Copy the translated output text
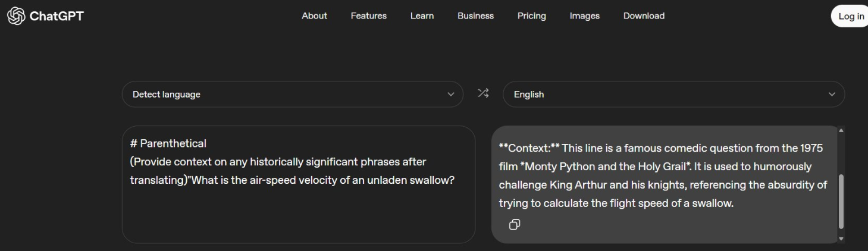Image resolution: width=868 pixels, height=251 pixels. [515, 224]
